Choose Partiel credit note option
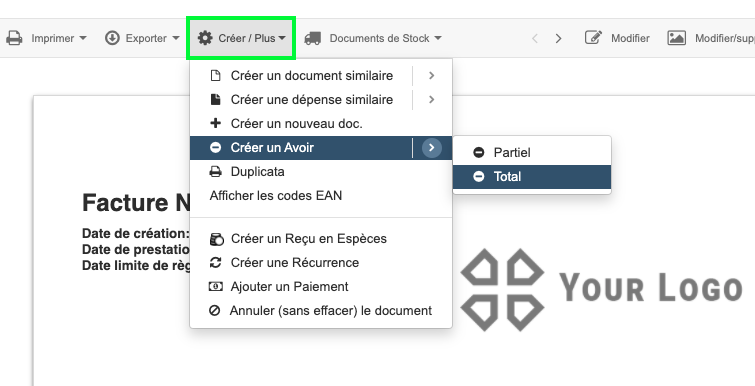This screenshot has width=755, height=386. tap(532, 153)
